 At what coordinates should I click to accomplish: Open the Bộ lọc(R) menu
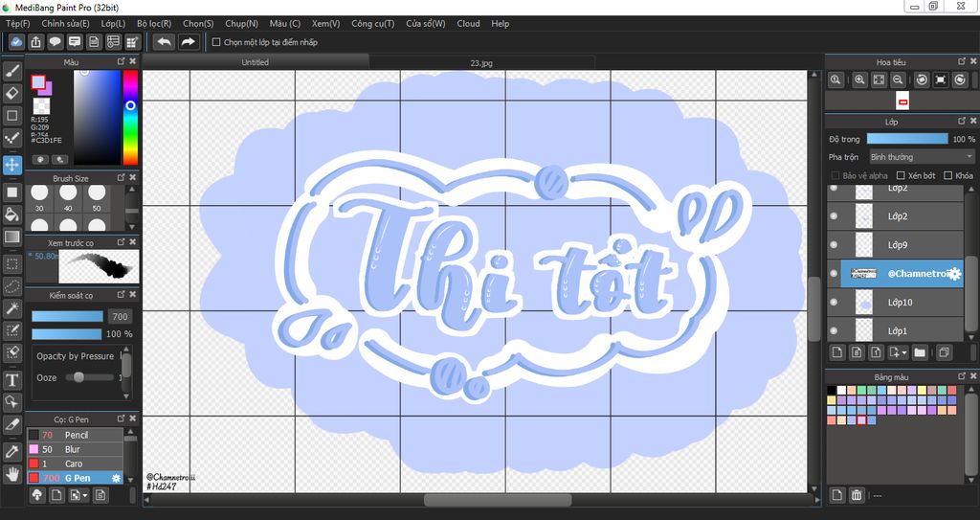click(154, 23)
